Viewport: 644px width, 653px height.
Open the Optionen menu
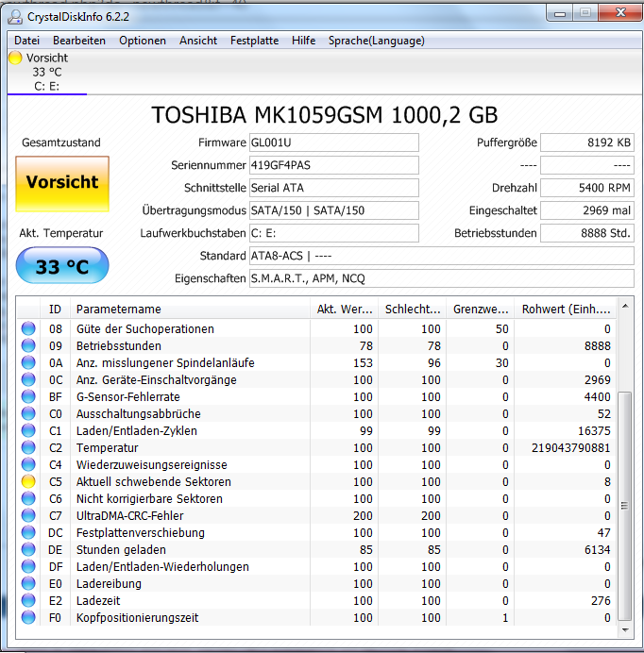[143, 41]
